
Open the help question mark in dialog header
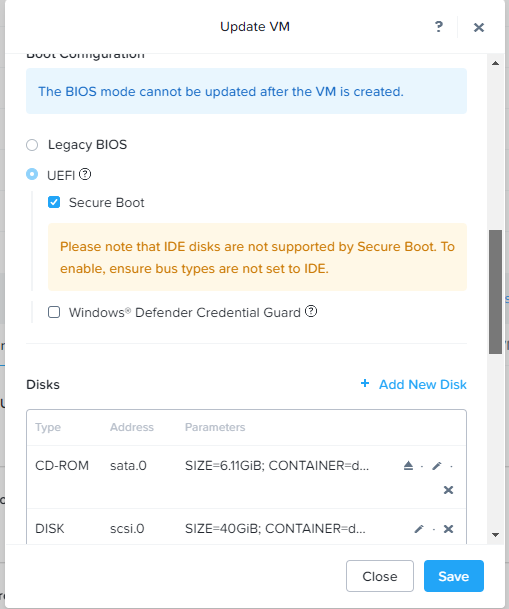[x=438, y=27]
